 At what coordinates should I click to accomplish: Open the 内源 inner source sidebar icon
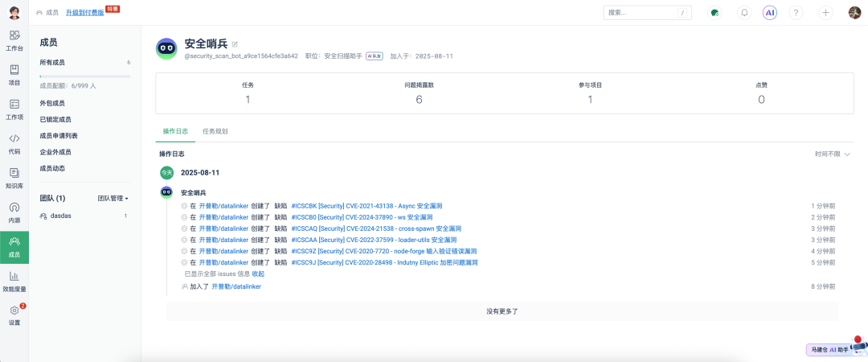tap(14, 212)
